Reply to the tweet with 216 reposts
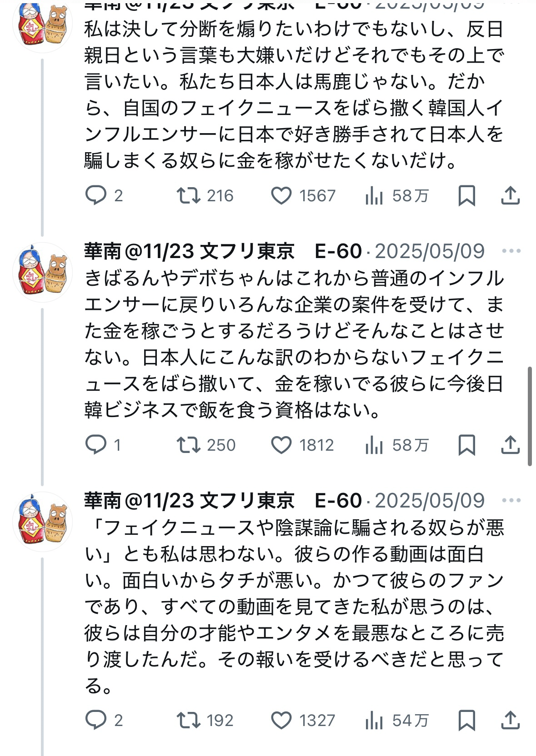Screen dimensions: 536x756 pos(96,196)
